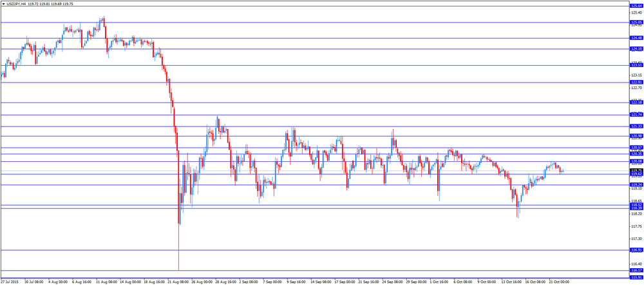644x285 pixels.
Task: Click the 123.15 price scale value
Action: click(636, 75)
